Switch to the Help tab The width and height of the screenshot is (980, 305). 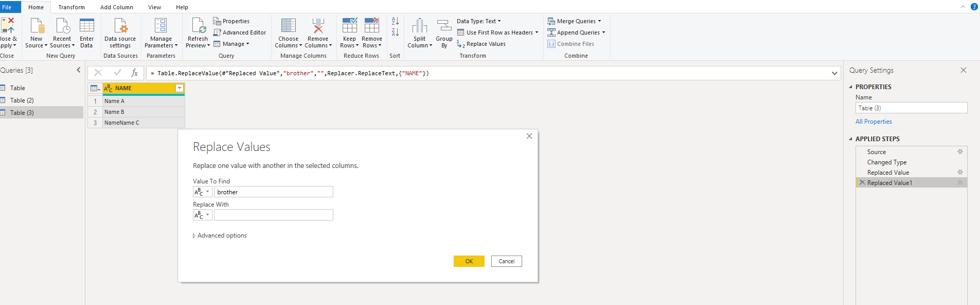182,7
